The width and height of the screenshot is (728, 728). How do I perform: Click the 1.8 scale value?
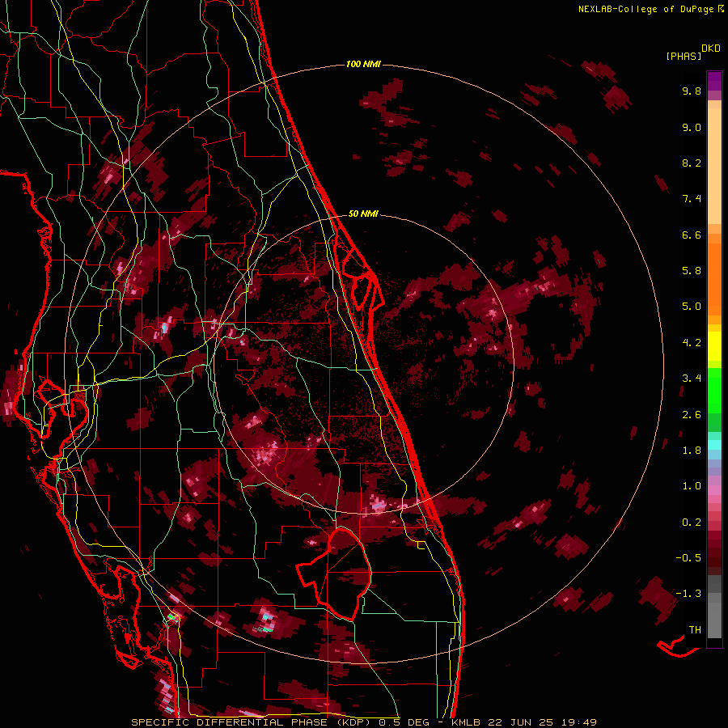692,451
